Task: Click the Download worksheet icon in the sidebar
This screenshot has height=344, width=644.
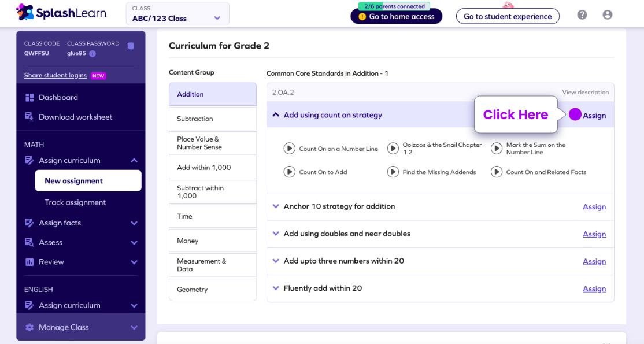Action: 29,117
